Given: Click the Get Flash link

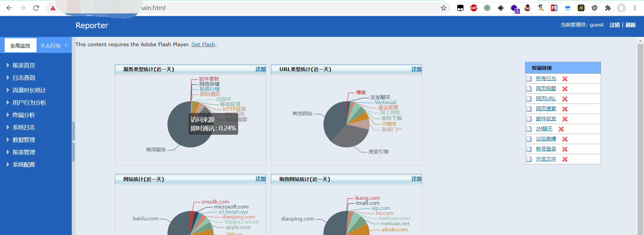Looking at the screenshot, I should point(203,45).
